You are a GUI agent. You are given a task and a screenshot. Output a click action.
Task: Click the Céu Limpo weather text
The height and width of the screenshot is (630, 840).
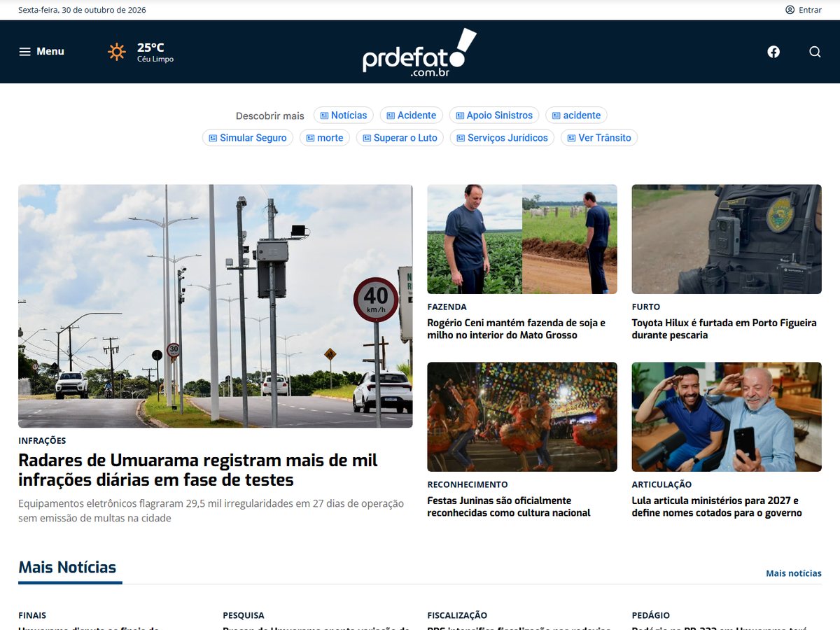coord(155,59)
